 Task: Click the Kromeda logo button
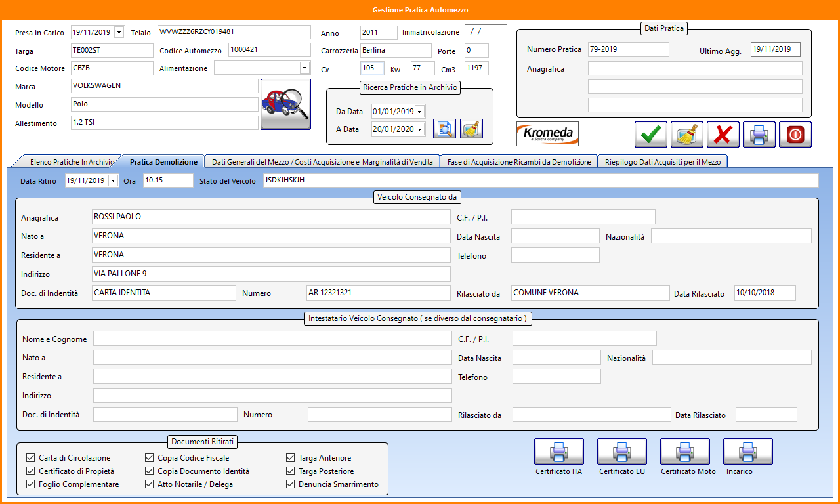pos(548,134)
